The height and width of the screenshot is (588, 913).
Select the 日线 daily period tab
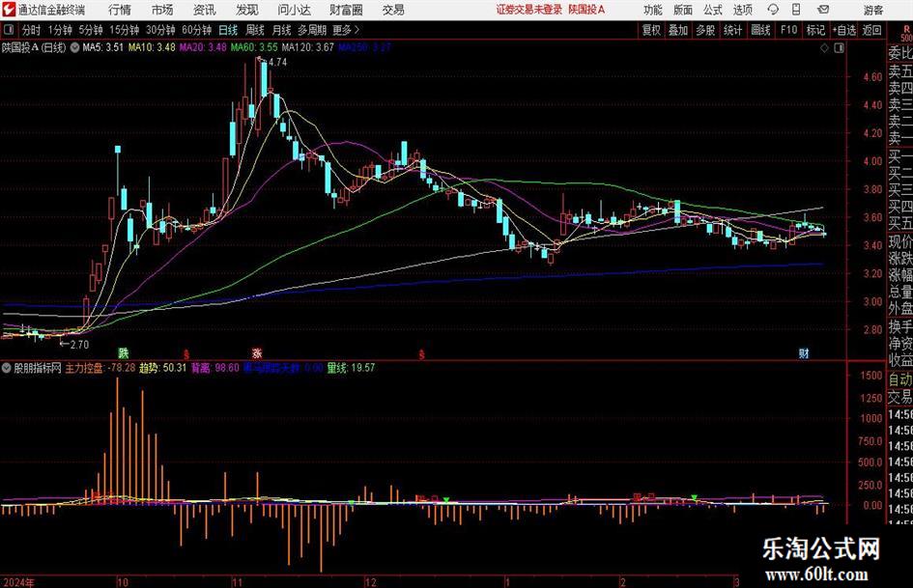[x=228, y=30]
